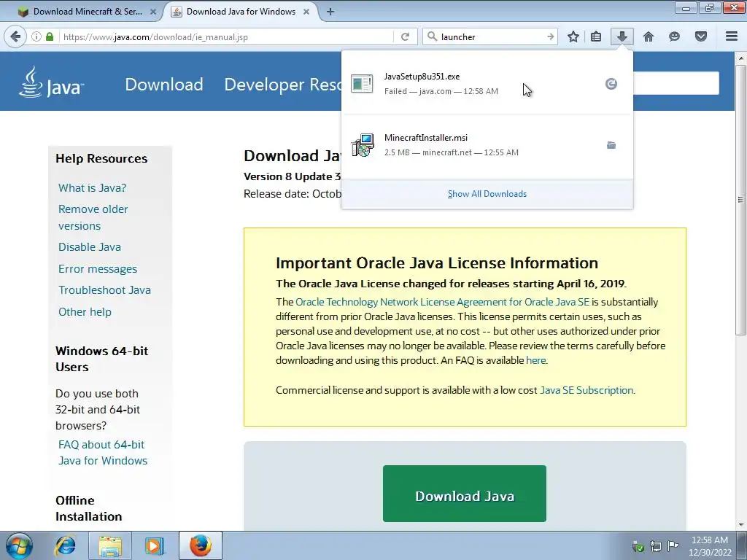
Task: Click the 'here' FAQ link
Action: pos(536,360)
